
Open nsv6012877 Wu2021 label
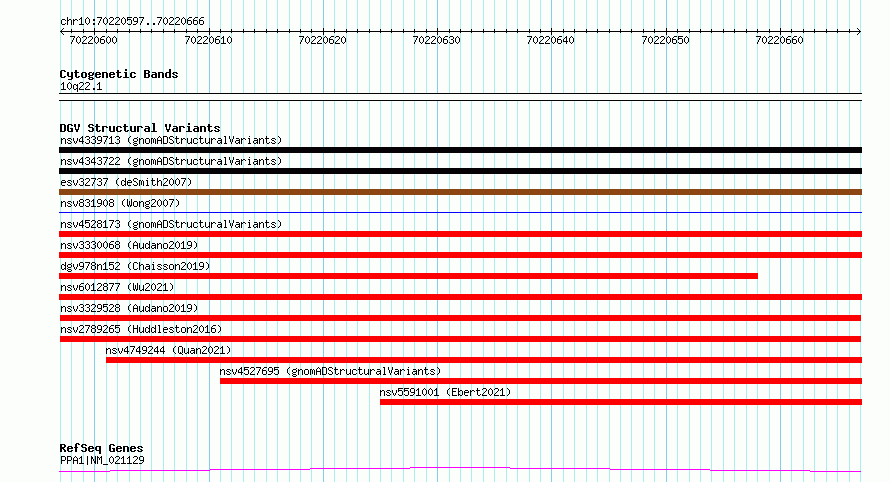(x=117, y=287)
